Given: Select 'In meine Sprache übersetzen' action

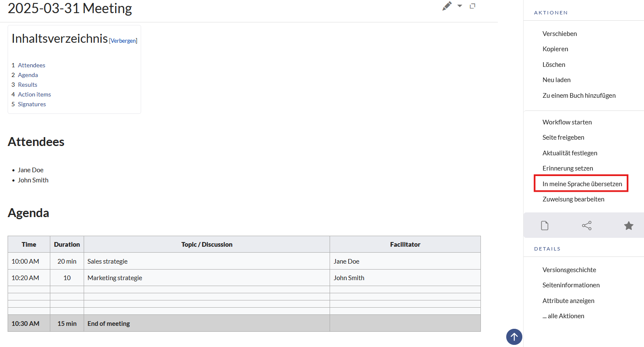Looking at the screenshot, I should click(582, 184).
